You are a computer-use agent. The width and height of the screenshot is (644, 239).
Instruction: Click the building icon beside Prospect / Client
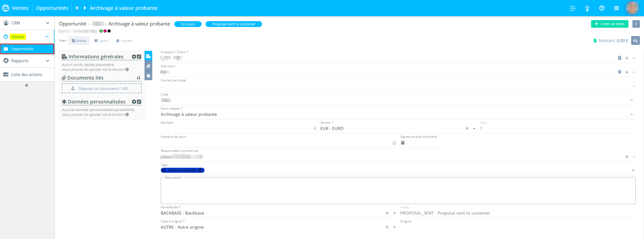tap(619, 58)
